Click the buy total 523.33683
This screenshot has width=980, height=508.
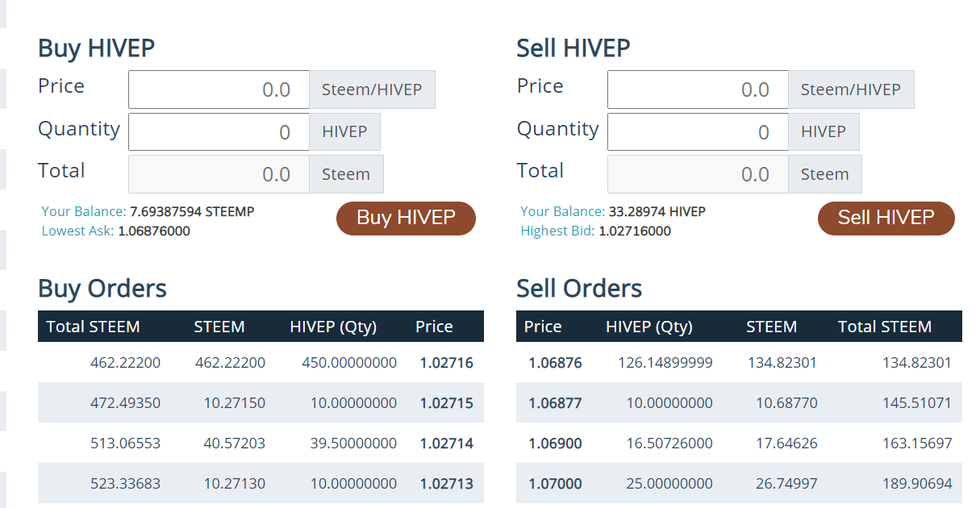[x=125, y=484]
